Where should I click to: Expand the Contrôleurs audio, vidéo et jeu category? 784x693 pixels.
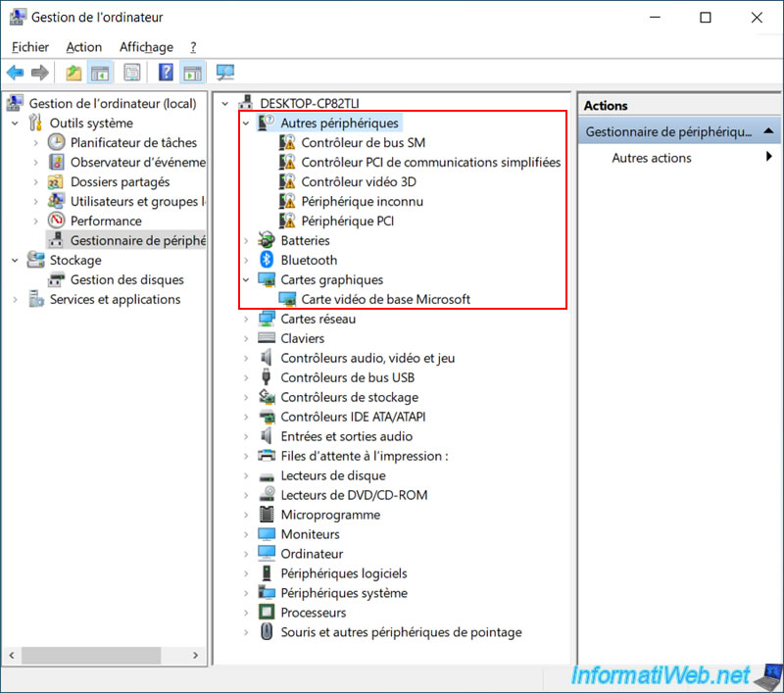tap(246, 358)
